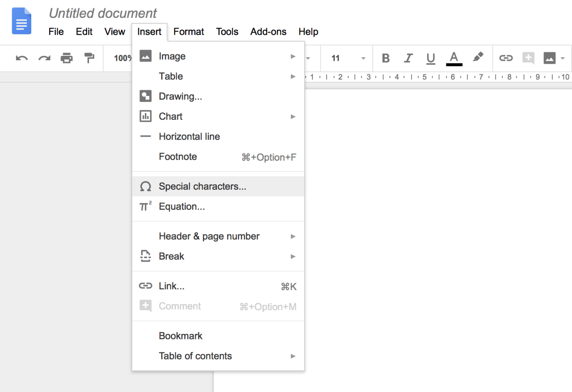
Task: Click the print icon in toolbar
Action: click(67, 58)
